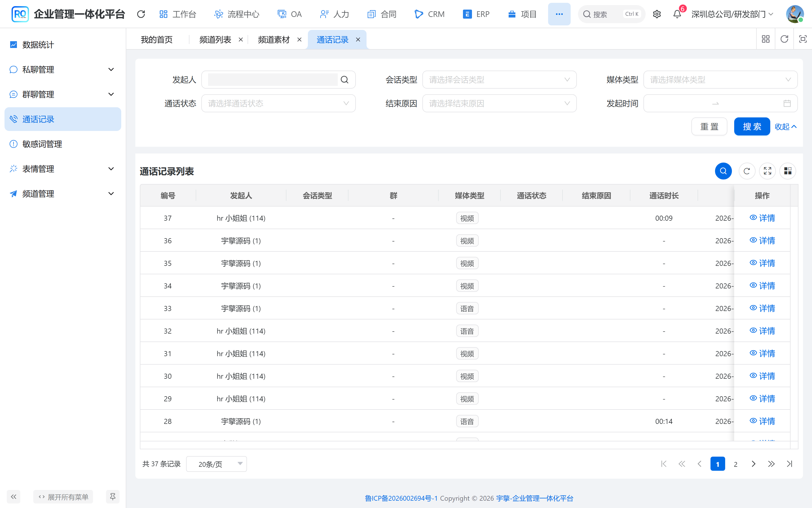Focus the global 搜索 box in the header
Screen dimensions: 812x508
611,14
